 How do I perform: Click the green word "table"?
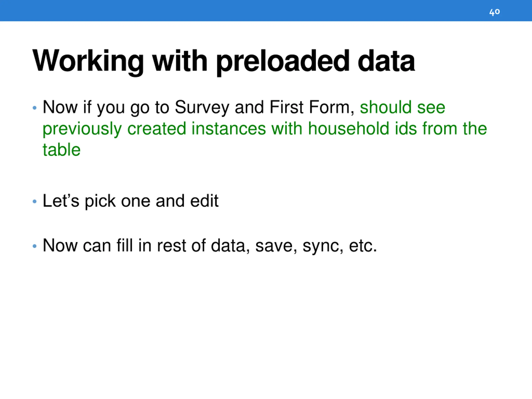point(62,150)
